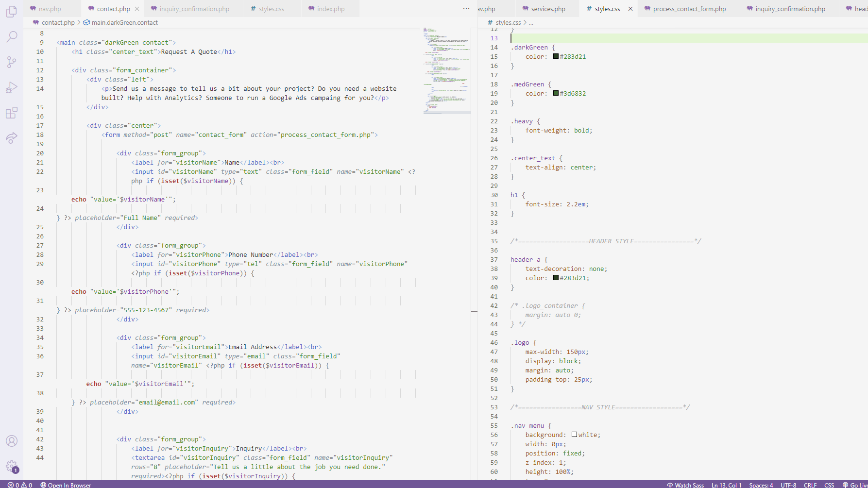Click the HEADER STYLE comment line
This screenshot has width=868, height=488.
pyautogui.click(x=606, y=241)
